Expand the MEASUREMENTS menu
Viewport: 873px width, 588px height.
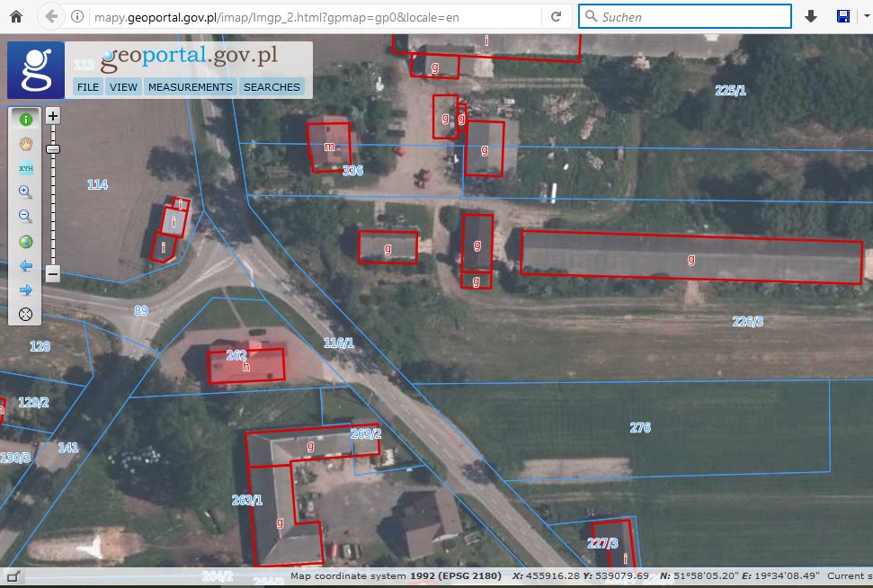coord(190,87)
